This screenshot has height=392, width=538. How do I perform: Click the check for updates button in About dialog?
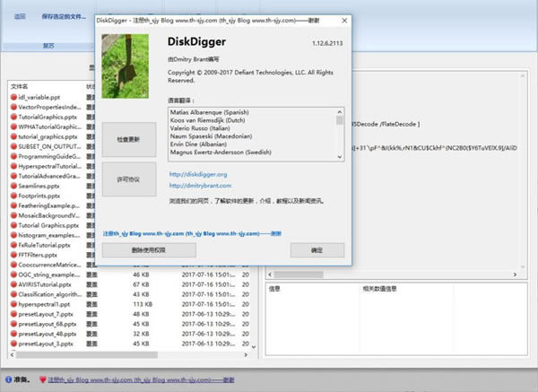tap(129, 139)
